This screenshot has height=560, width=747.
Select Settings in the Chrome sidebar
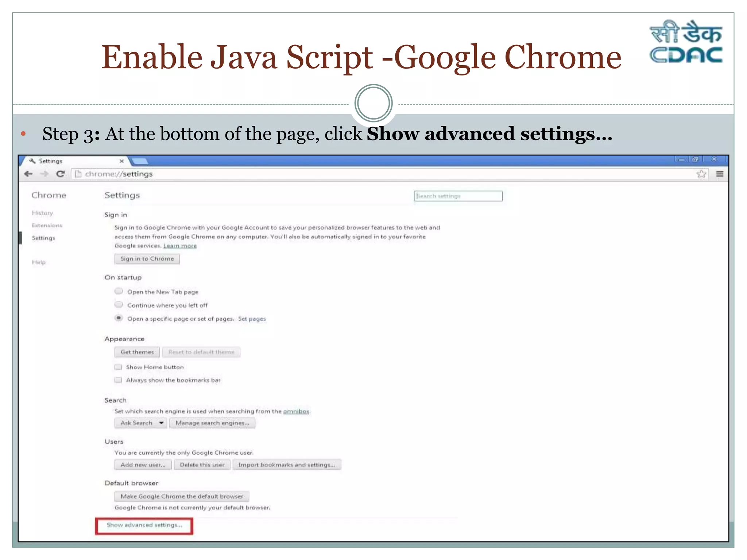[x=43, y=238]
